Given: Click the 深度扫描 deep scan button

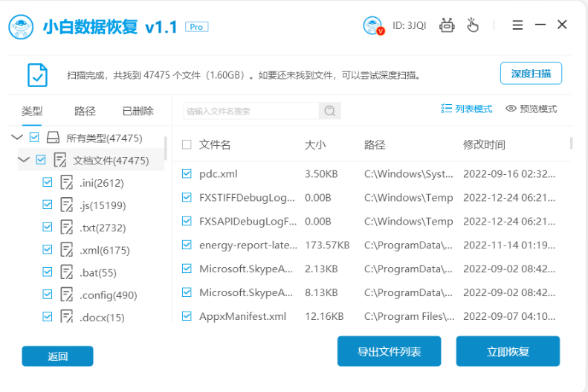Looking at the screenshot, I should pyautogui.click(x=530, y=74).
